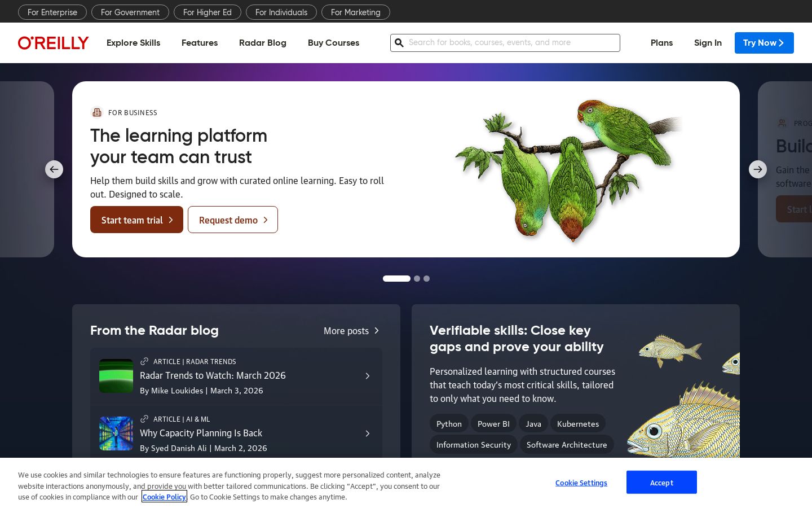Click link icon beside Article AI & ML
The height and width of the screenshot is (508, 812).
(144, 419)
